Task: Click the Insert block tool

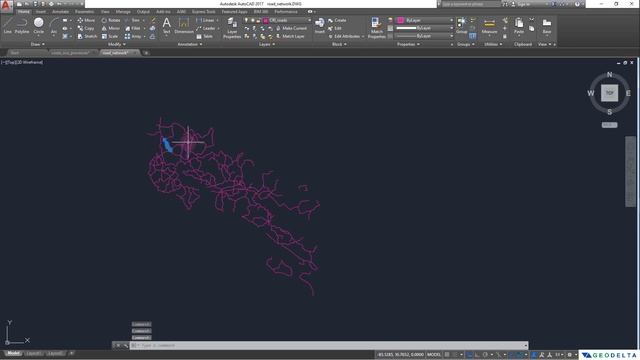Action: (x=320, y=25)
